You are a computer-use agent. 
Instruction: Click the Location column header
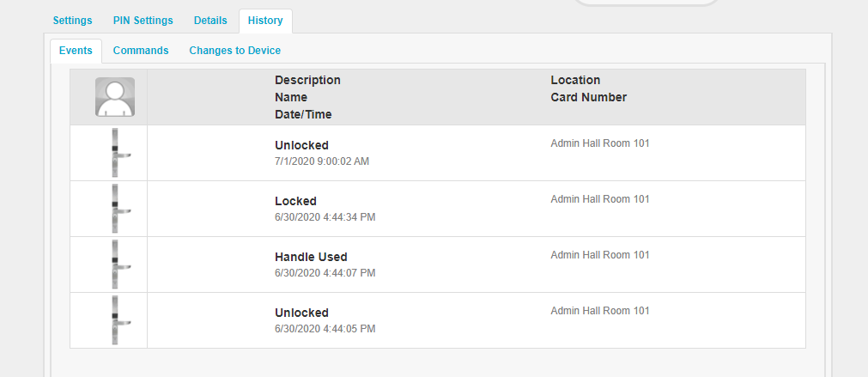pos(575,80)
